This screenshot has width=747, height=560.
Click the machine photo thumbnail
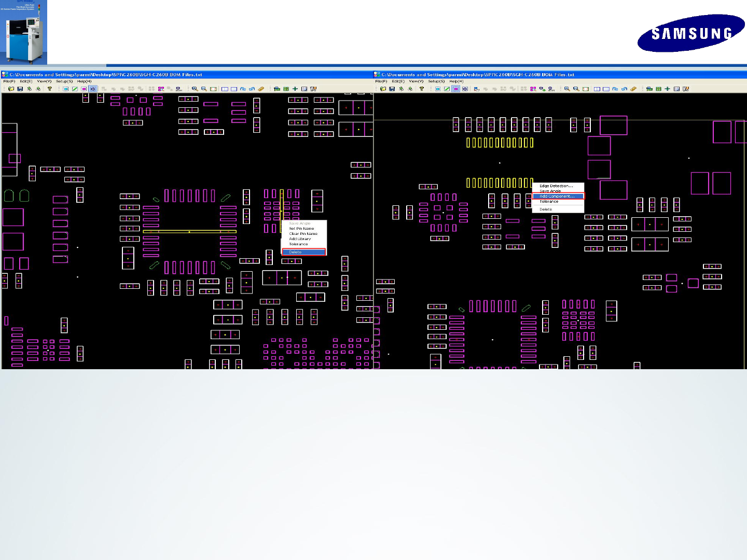pyautogui.click(x=23, y=32)
